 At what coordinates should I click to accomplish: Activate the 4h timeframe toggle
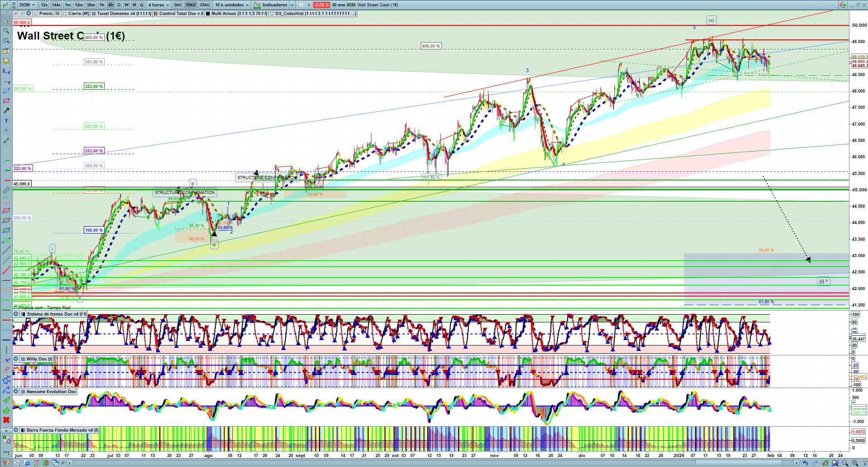[x=111, y=5]
